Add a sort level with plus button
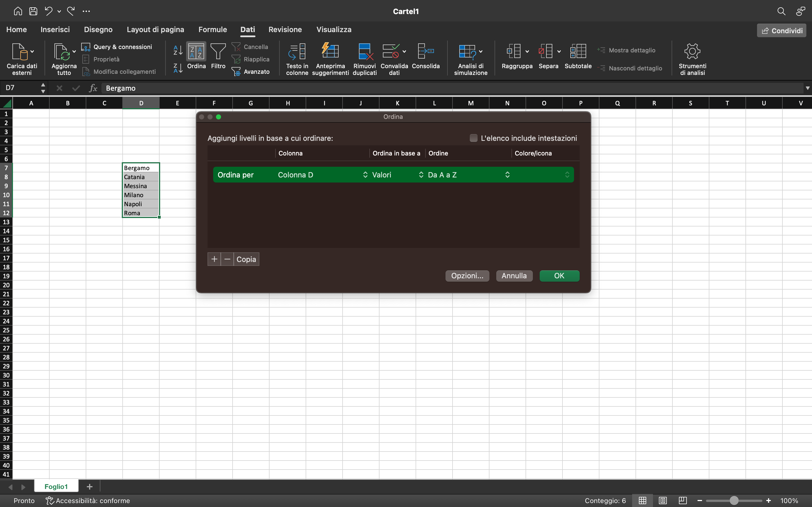The image size is (812, 507). click(x=214, y=259)
